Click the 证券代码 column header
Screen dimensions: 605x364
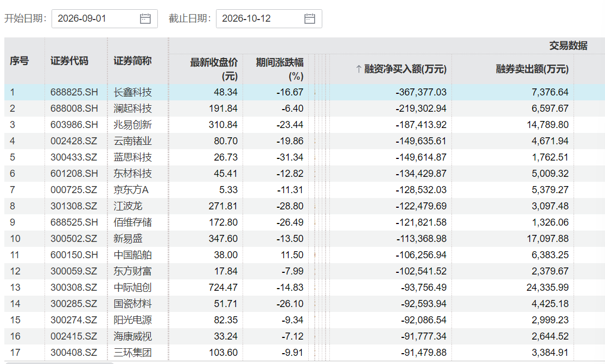coord(69,61)
